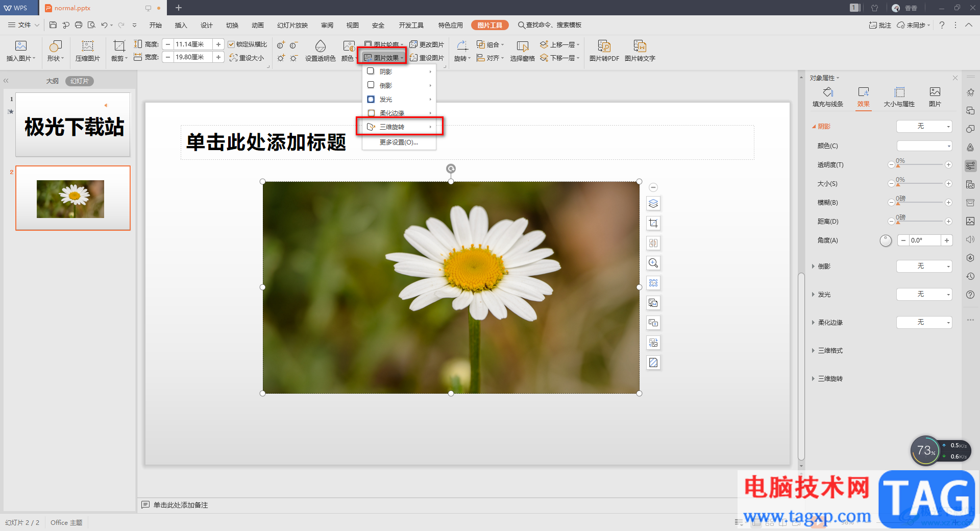The image size is (980, 531).
Task: Decrease the width value with minus button
Action: (168, 57)
